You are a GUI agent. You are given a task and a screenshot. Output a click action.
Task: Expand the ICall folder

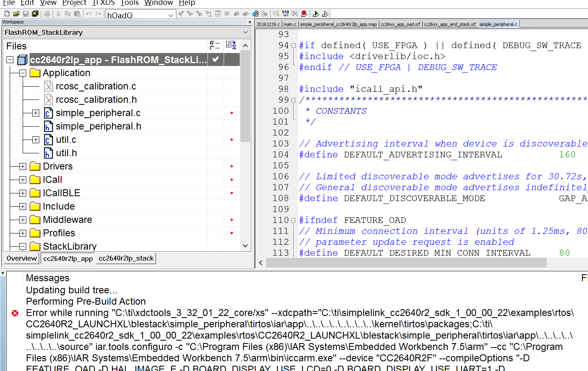pos(23,180)
